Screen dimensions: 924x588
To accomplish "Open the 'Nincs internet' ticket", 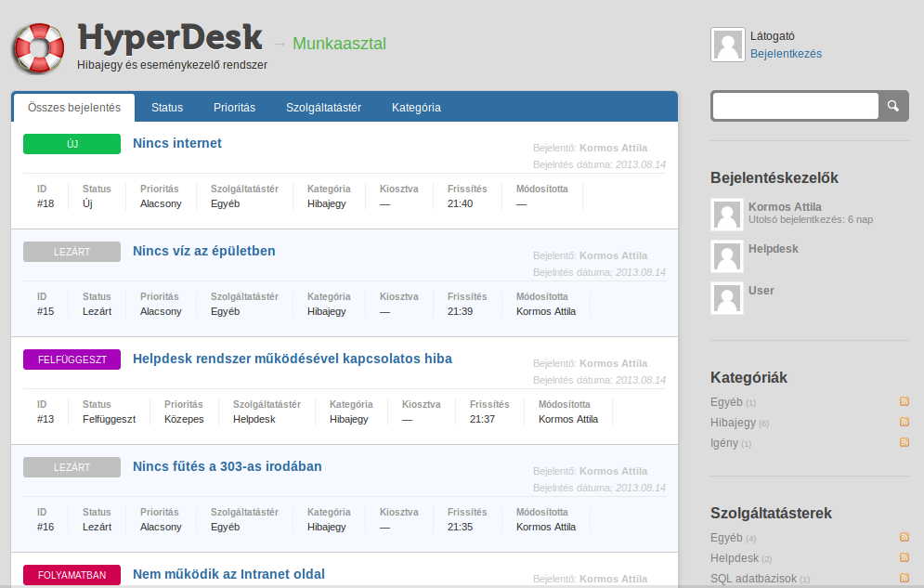I will 177,143.
